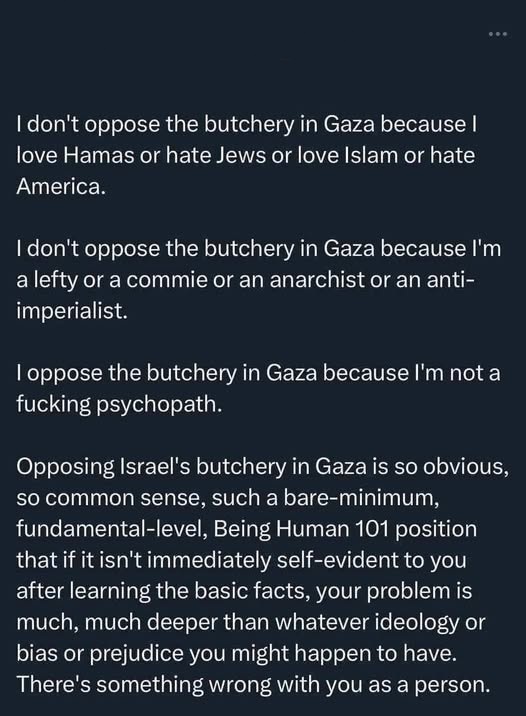The width and height of the screenshot is (526, 716).
Task: Click the word 'fundamental-level,' in the last paragraph
Action: tap(112, 529)
